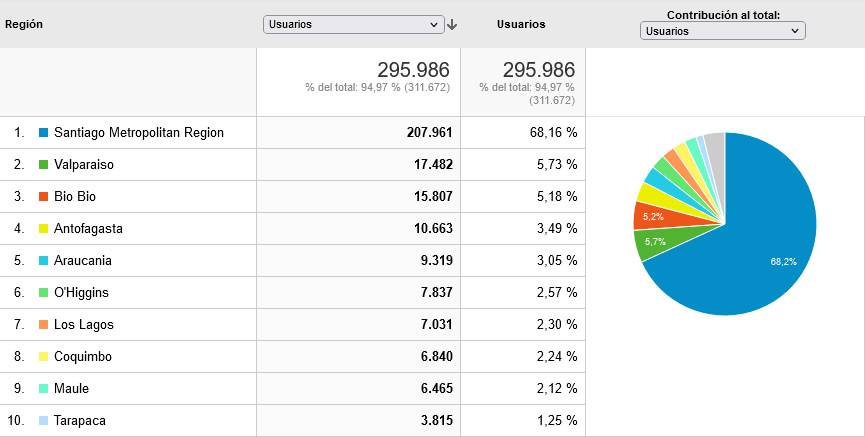Select the O'Higgins region link
The height and width of the screenshot is (437, 865).
pos(82,292)
